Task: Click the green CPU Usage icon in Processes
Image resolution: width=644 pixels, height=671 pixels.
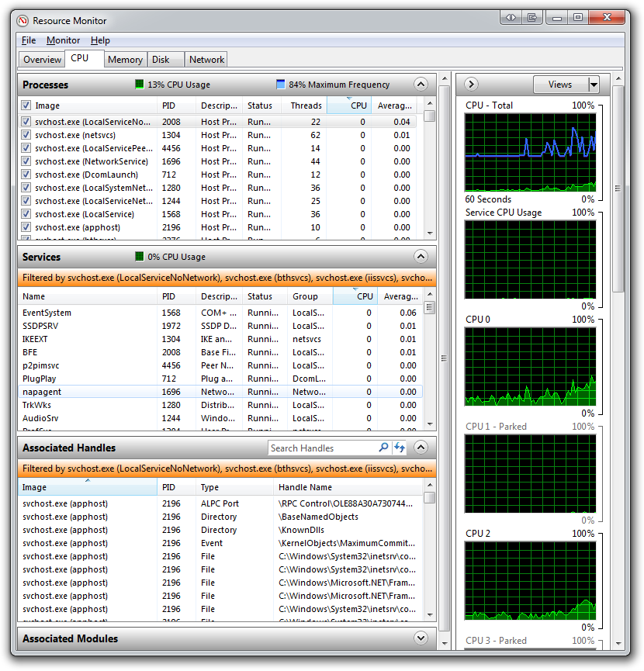Action: coord(140,85)
